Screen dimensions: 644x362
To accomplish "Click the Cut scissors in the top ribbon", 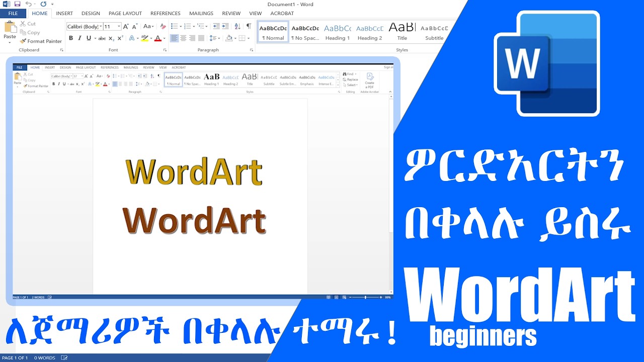I will click(23, 24).
